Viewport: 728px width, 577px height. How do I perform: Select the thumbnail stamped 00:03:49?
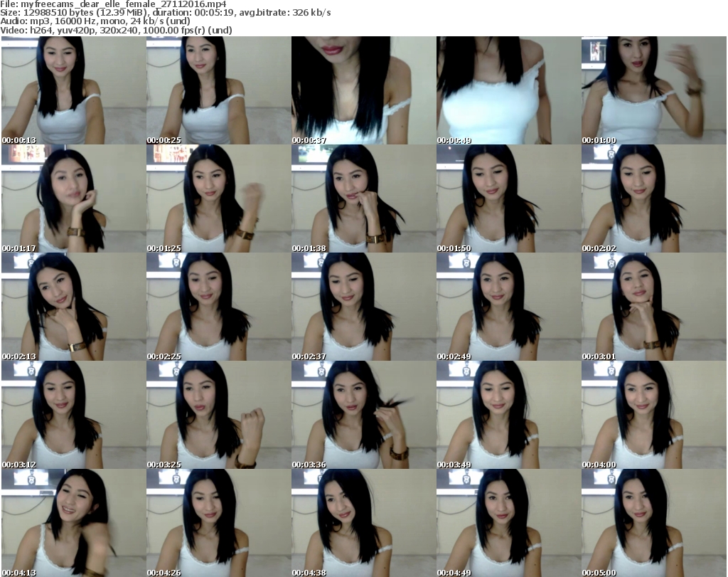(x=509, y=415)
